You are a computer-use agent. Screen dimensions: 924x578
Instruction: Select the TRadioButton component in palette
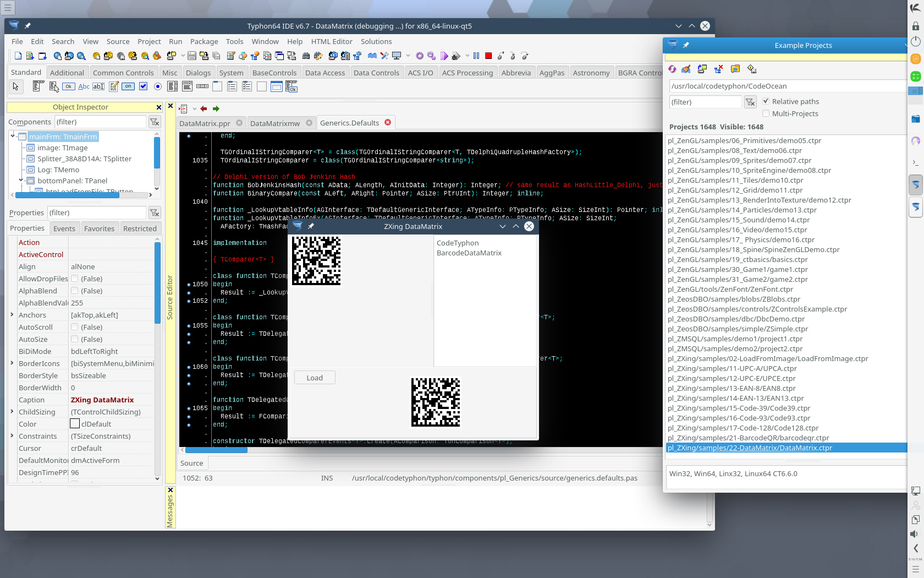click(x=158, y=86)
